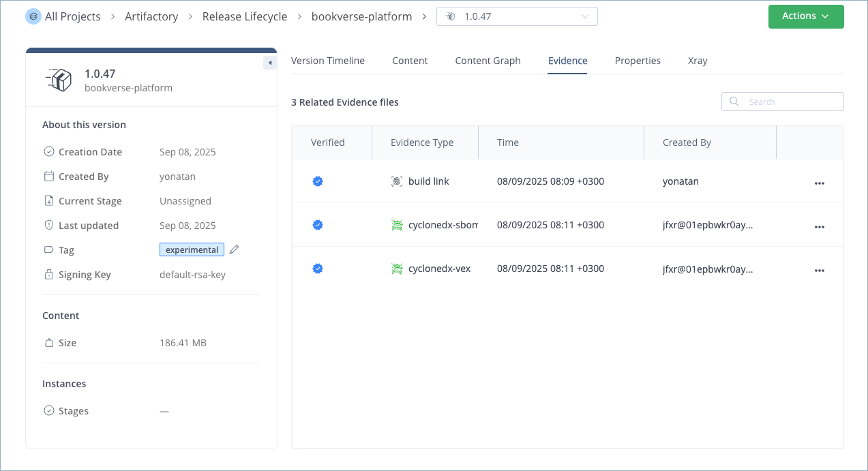The image size is (868, 471).
Task: Click the cyclonedx-sbom evidence icon
Action: pos(396,225)
